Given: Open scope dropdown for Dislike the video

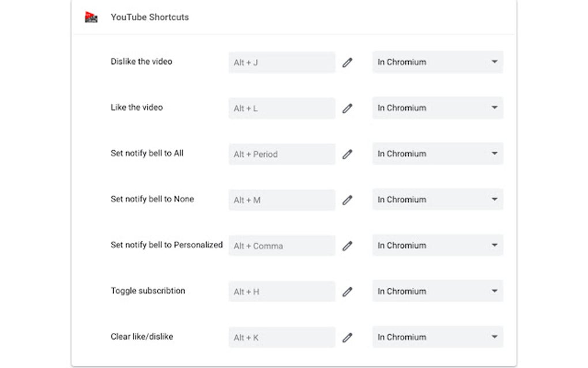Looking at the screenshot, I should 438,62.
